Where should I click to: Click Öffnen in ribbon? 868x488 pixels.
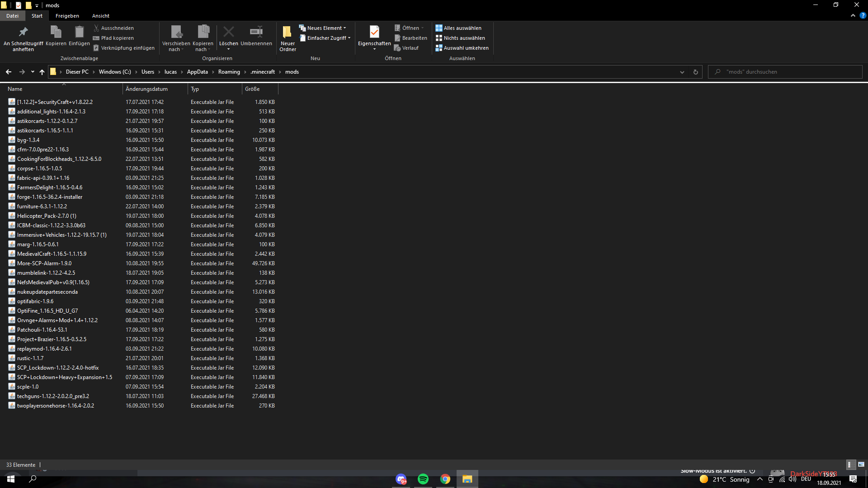[409, 28]
